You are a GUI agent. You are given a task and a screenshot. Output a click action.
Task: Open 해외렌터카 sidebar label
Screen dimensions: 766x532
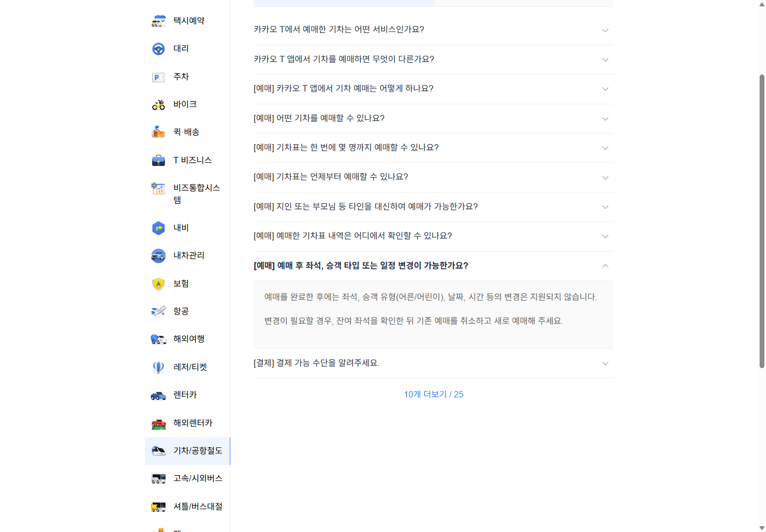(x=193, y=423)
